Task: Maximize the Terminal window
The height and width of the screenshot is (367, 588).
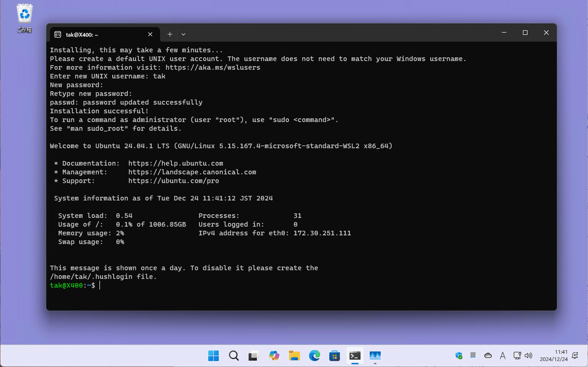Action: tap(525, 32)
